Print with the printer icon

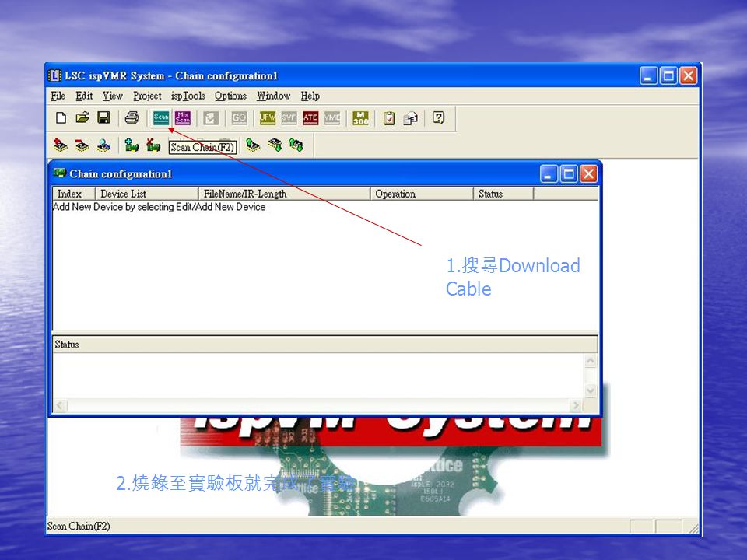[x=132, y=117]
